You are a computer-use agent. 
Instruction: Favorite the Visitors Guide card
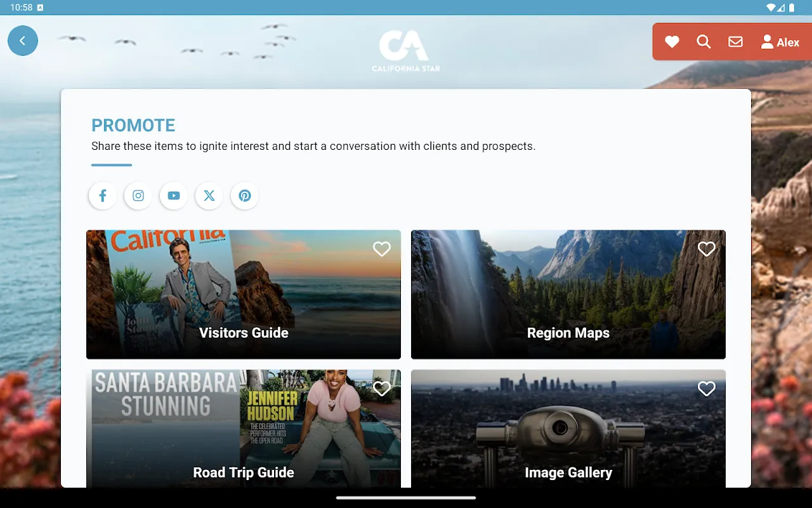381,249
